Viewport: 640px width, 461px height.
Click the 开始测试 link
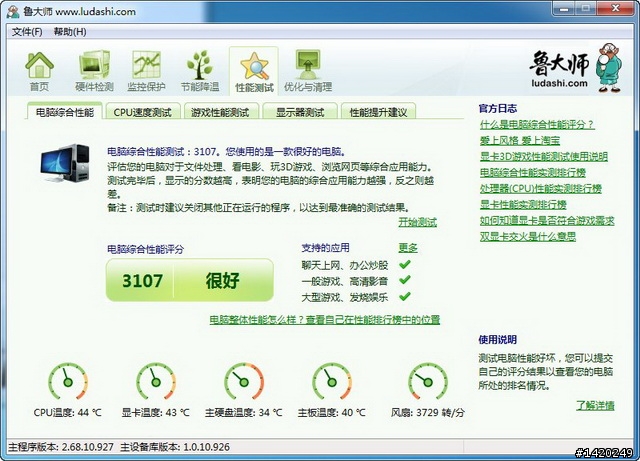pyautogui.click(x=418, y=223)
